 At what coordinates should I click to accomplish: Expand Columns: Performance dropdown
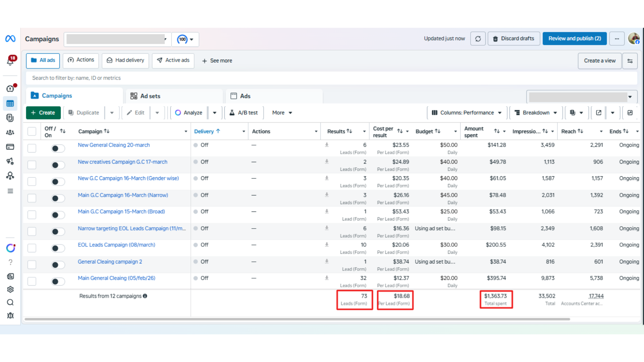(467, 113)
